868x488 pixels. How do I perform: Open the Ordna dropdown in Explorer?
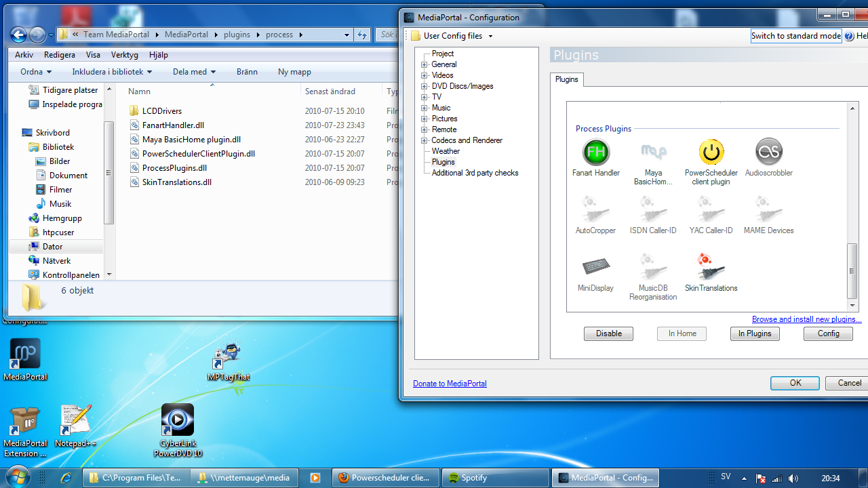coord(36,71)
